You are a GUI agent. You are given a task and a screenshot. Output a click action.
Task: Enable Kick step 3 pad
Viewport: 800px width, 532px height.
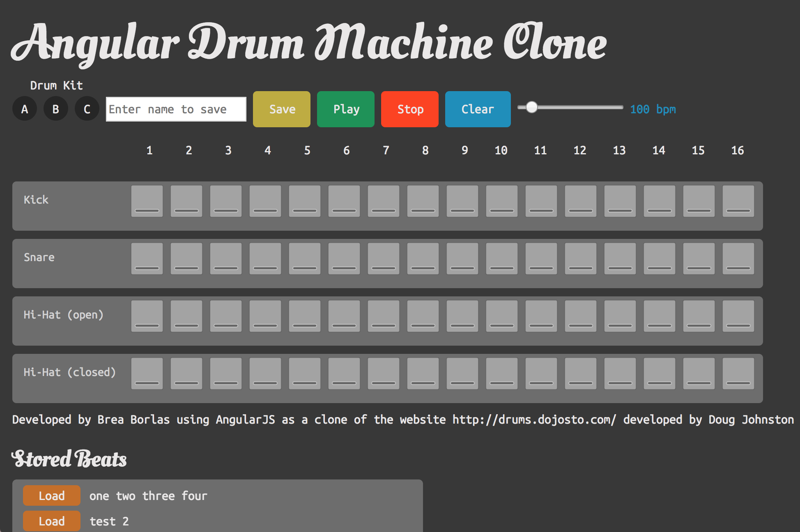[x=226, y=201]
